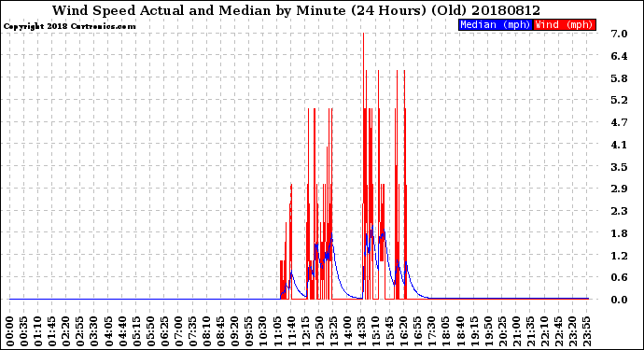Click the 19:50 time axis label

[488, 331]
